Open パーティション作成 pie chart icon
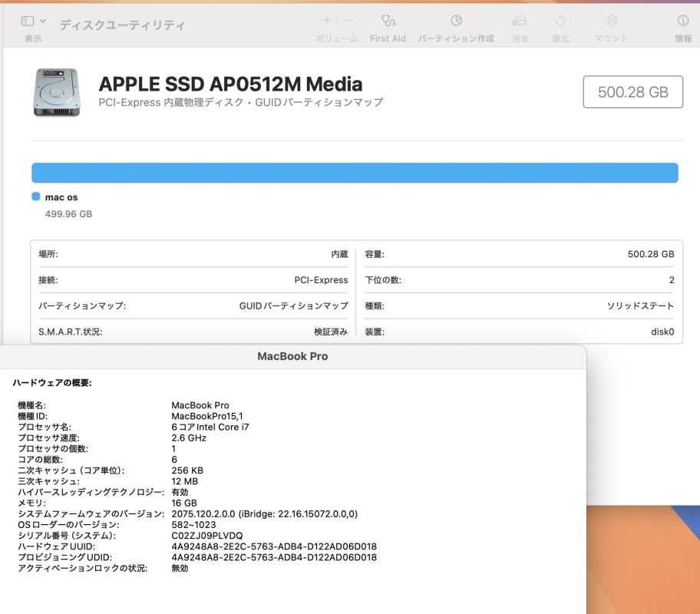This screenshot has height=614, width=700. pyautogui.click(x=456, y=21)
